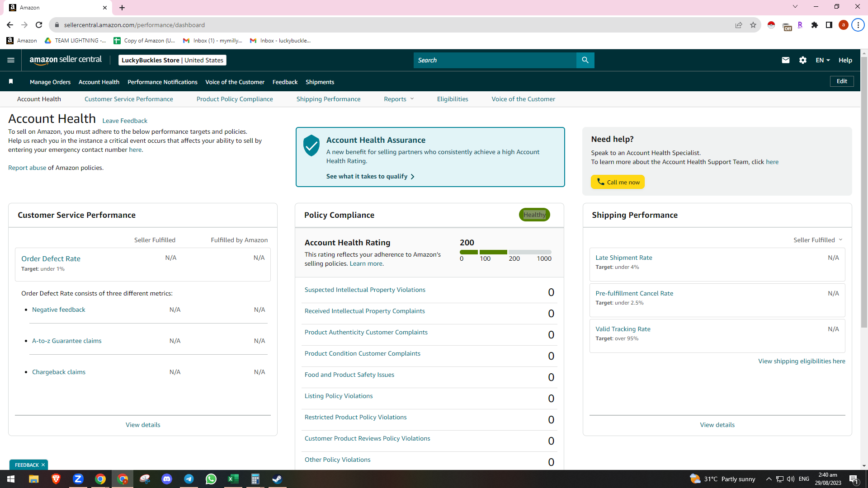Click the search magnifier button

click(585, 60)
